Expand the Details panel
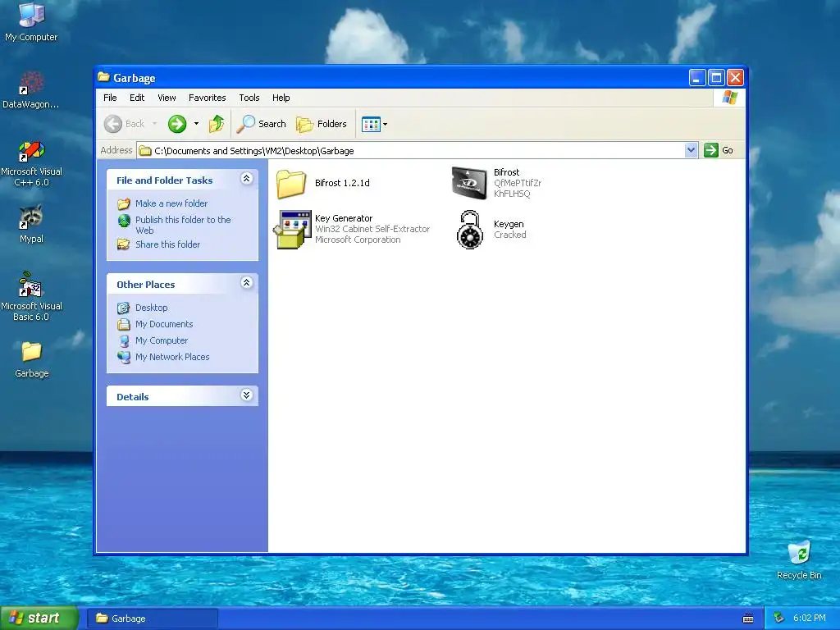 coord(246,395)
